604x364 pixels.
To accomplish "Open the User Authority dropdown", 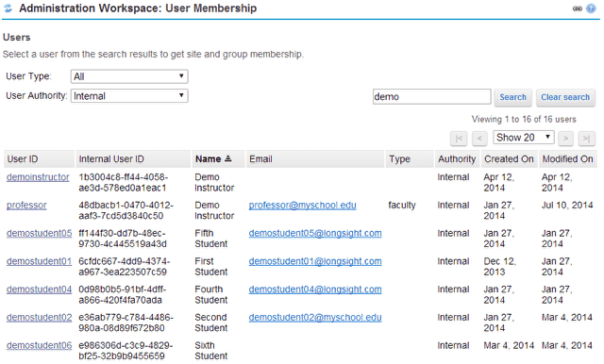I will point(129,96).
